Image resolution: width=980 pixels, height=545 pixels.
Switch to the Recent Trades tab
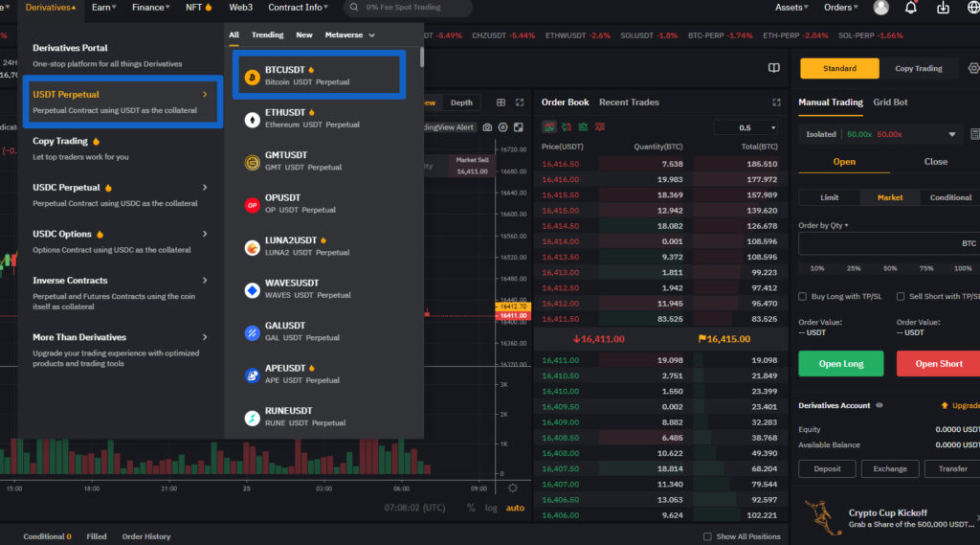pos(629,102)
